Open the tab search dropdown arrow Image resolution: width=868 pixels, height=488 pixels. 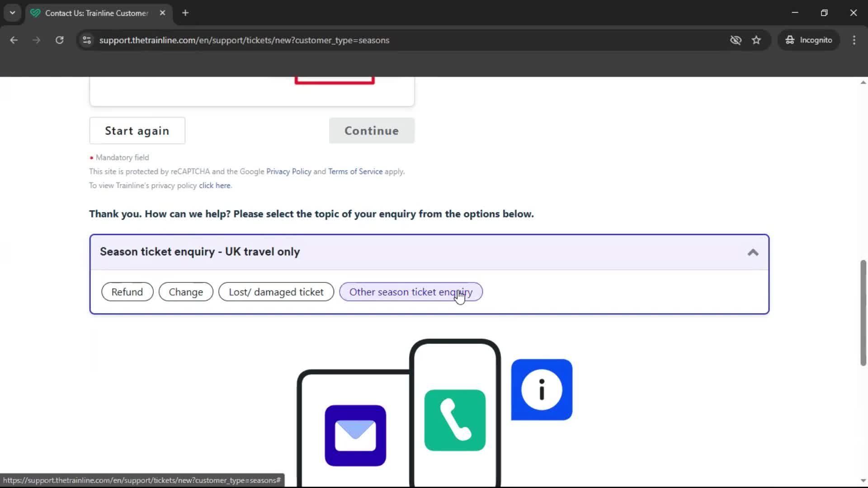point(12,13)
